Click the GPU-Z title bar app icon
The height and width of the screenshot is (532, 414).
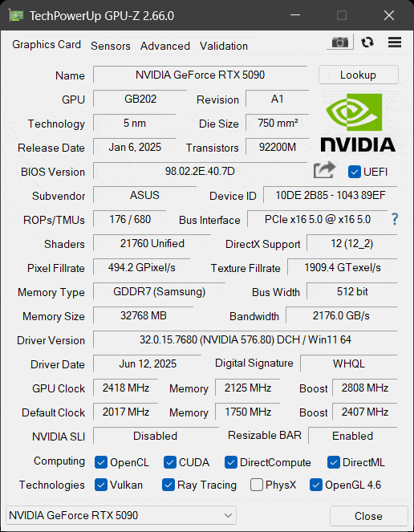pyautogui.click(x=16, y=15)
